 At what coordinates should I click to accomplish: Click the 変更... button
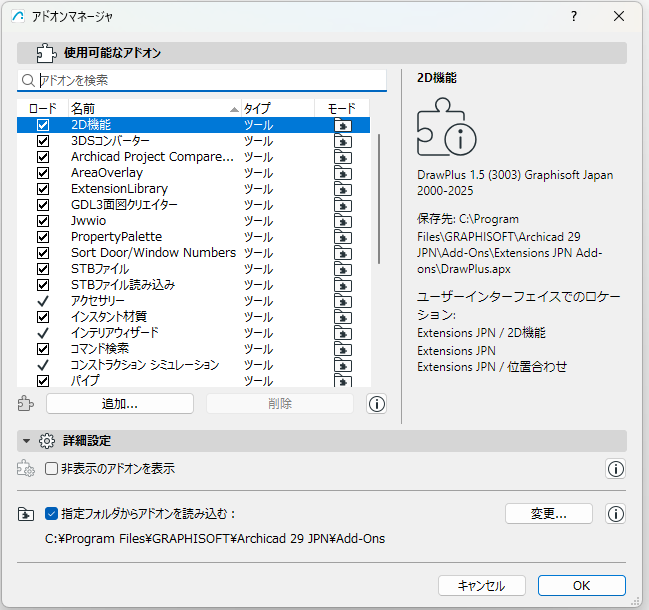[549, 514]
